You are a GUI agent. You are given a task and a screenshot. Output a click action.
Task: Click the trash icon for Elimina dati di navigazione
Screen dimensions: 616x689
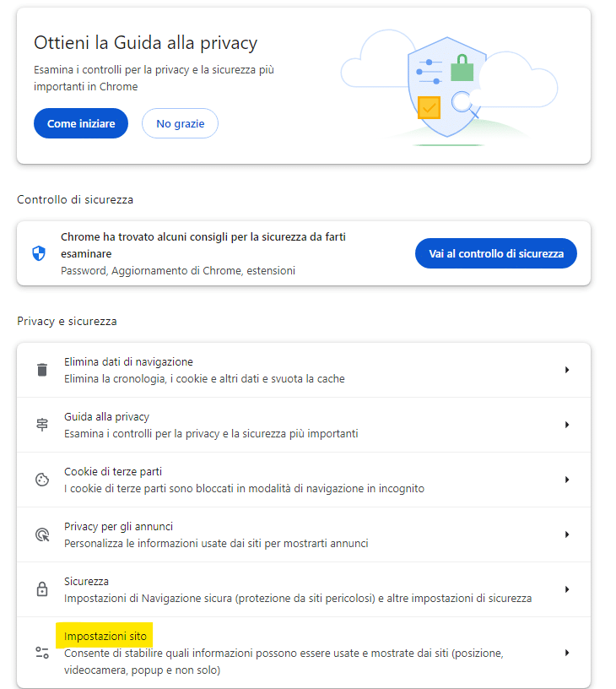point(42,370)
